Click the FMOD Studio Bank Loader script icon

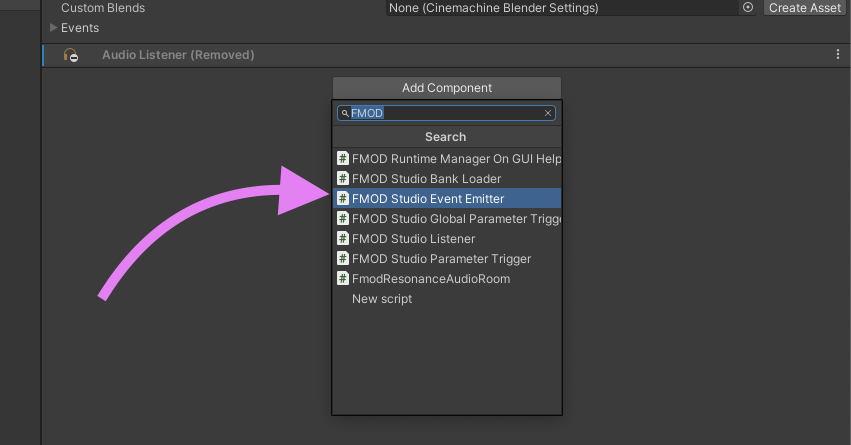[x=343, y=179]
